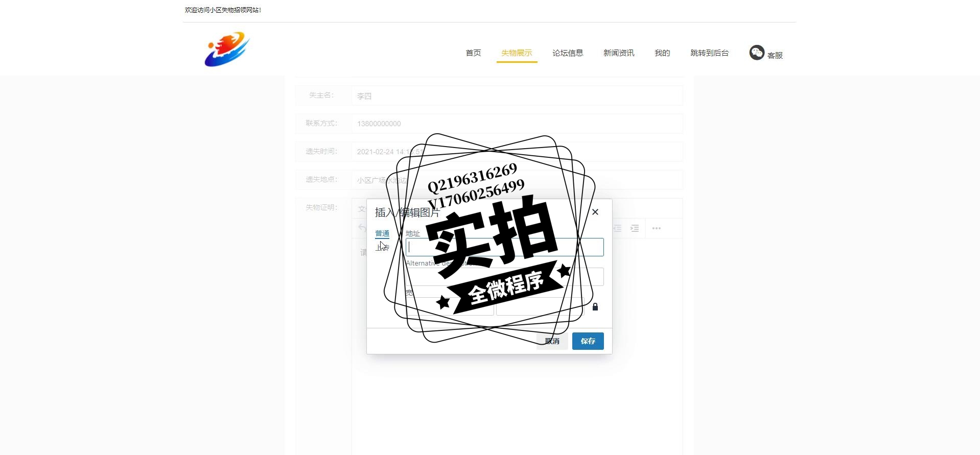The image size is (980, 455).
Task: Click the 取消 button
Action: coord(552,341)
